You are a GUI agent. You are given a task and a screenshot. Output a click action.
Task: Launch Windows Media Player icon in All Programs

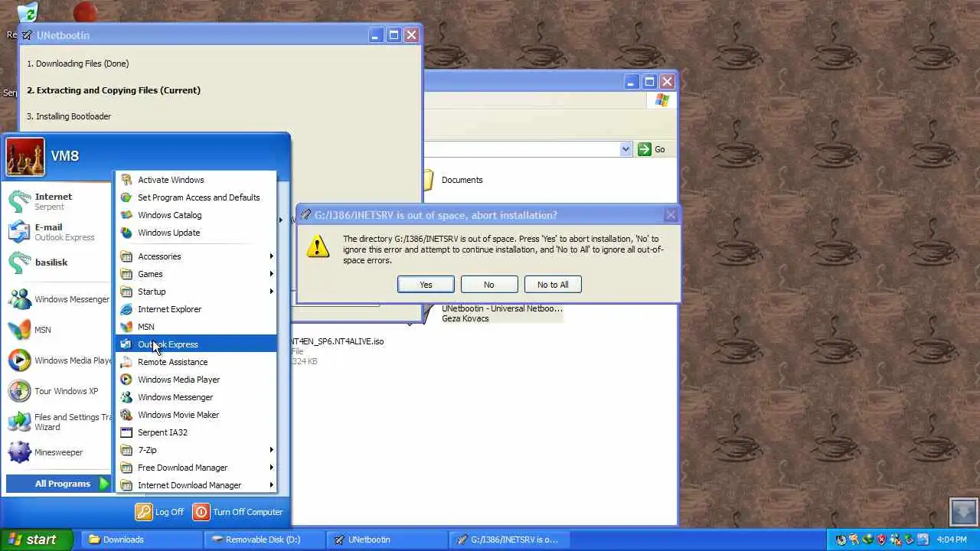tap(126, 380)
